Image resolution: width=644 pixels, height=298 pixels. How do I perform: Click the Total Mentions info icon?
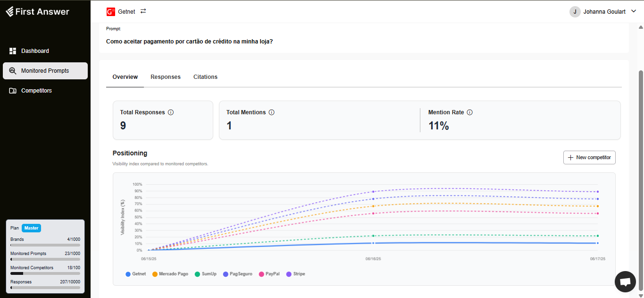point(272,112)
